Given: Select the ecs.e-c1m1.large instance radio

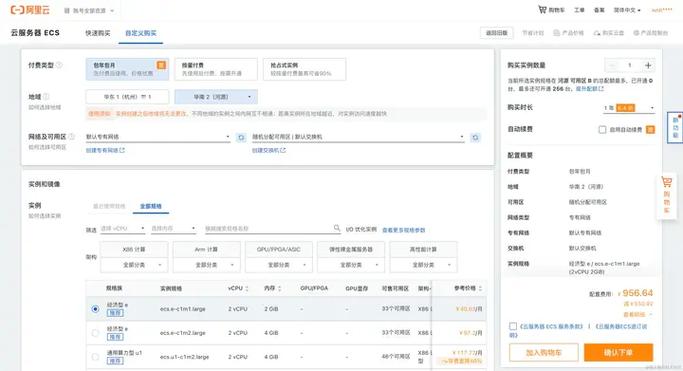Looking at the screenshot, I should click(x=95, y=309).
